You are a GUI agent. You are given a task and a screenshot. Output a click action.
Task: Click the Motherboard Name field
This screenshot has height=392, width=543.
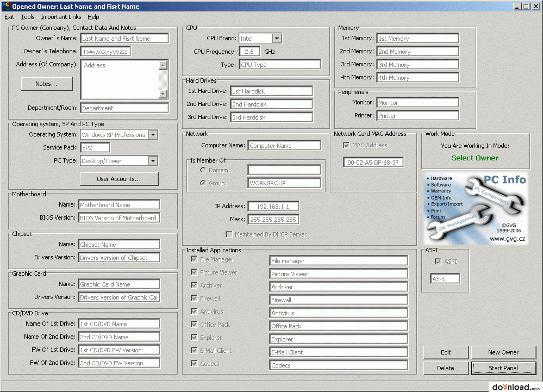(x=119, y=205)
